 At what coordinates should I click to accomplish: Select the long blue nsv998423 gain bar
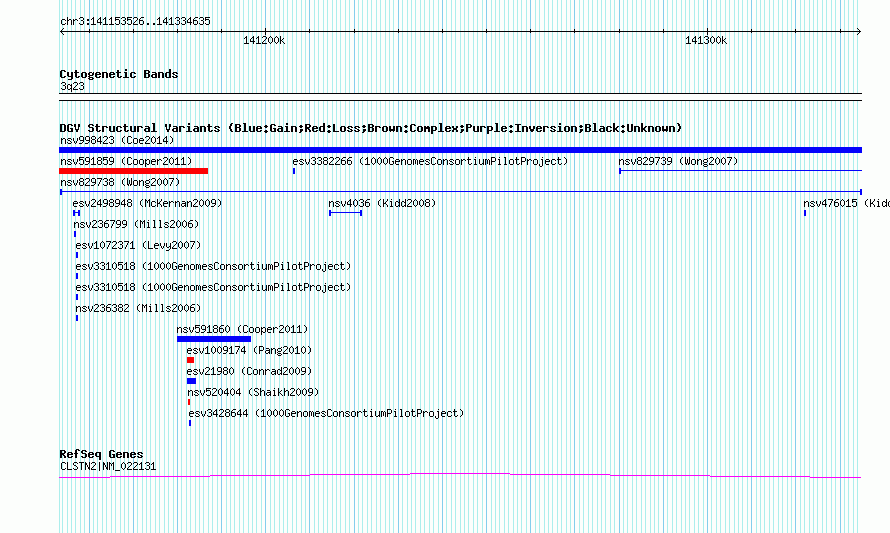[460, 150]
